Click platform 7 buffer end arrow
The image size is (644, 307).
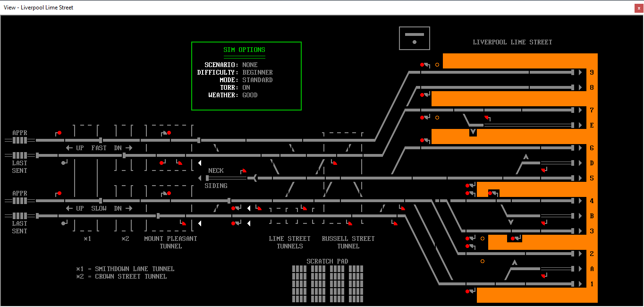pyautogui.click(x=580, y=110)
